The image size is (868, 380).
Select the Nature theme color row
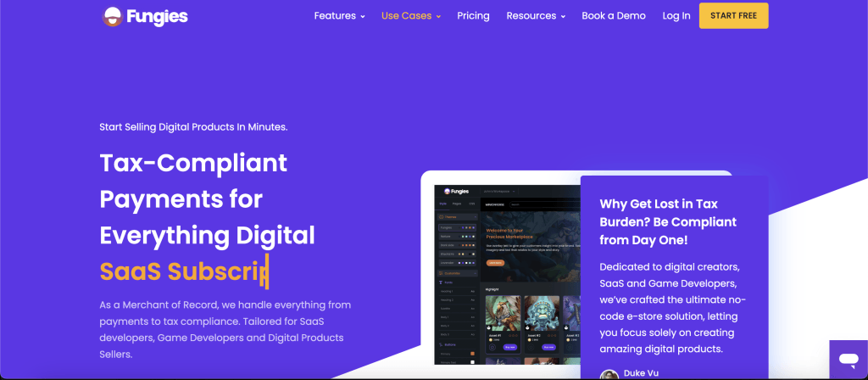(457, 237)
